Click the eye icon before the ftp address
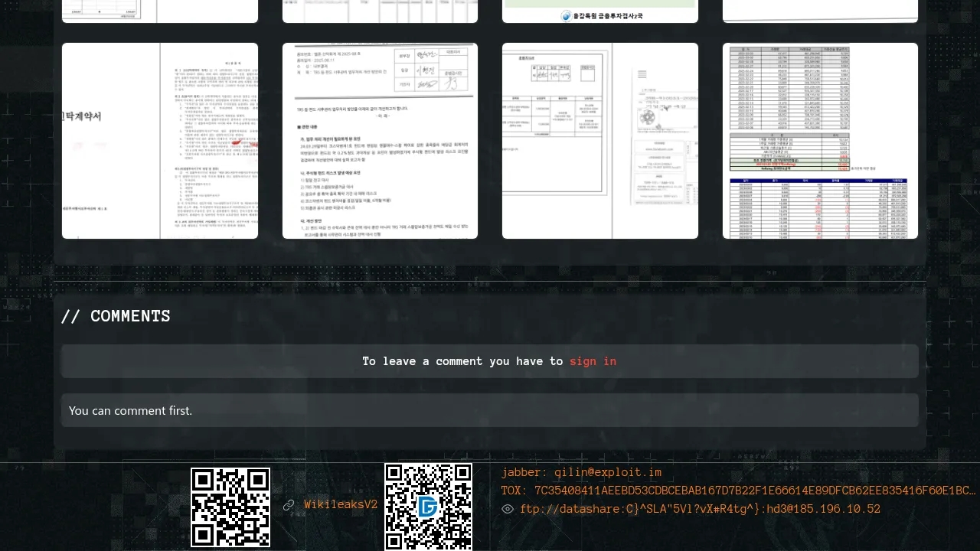This screenshot has width=980, height=551. pos(508,509)
